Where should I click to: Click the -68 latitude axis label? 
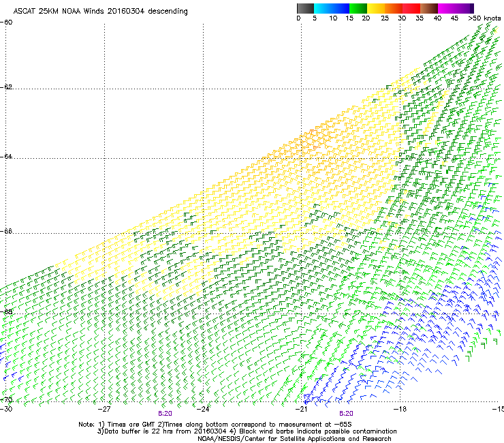(x=6, y=312)
